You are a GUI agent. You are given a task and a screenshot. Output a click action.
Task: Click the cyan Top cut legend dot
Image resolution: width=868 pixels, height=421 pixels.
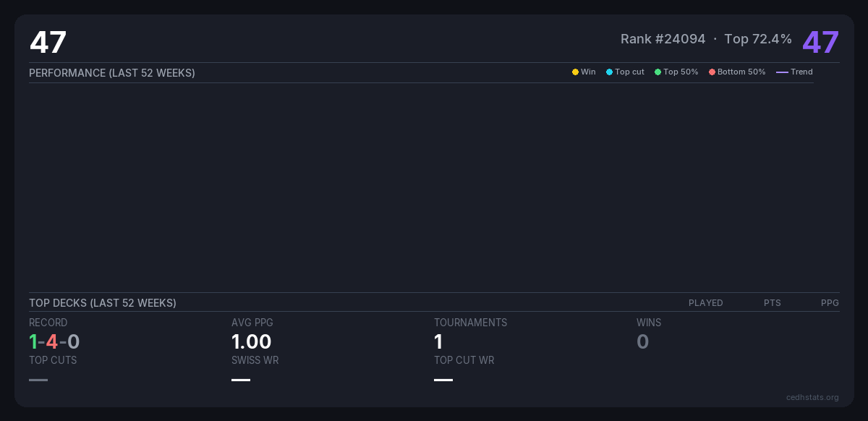(609, 72)
